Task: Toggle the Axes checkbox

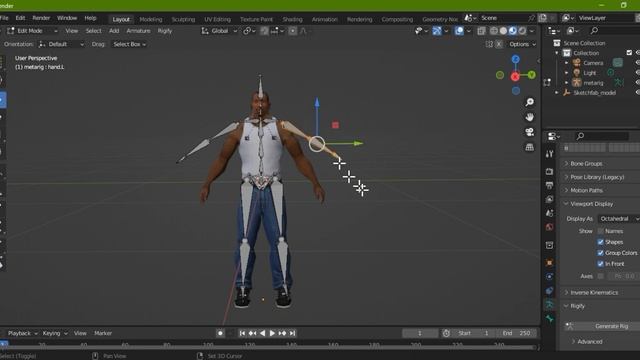Action: 600,276
